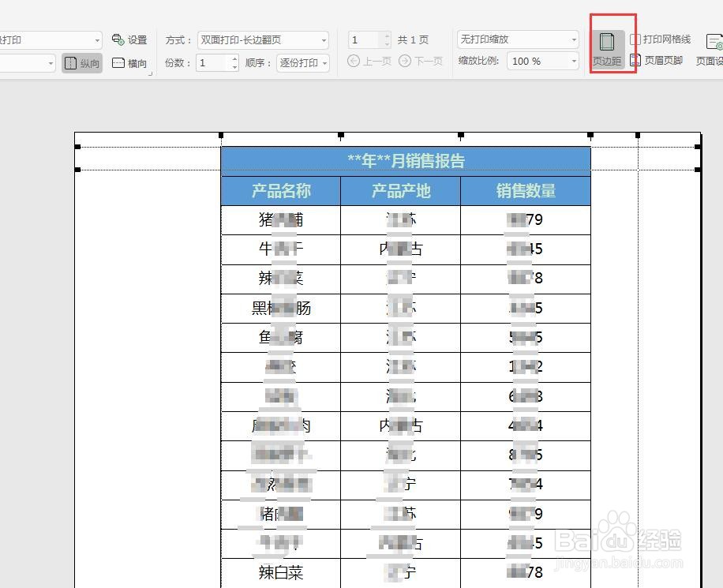Open the paper size dropdown below printer

tap(27, 63)
